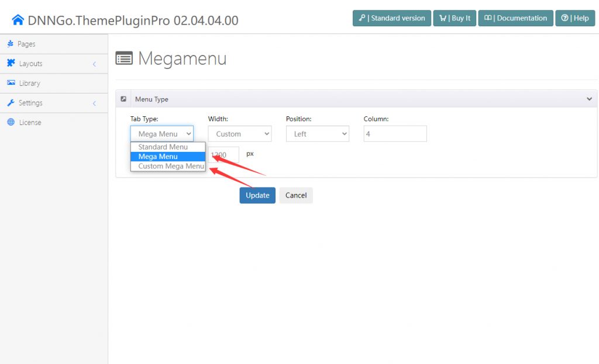Click inside the Column value field

[395, 133]
